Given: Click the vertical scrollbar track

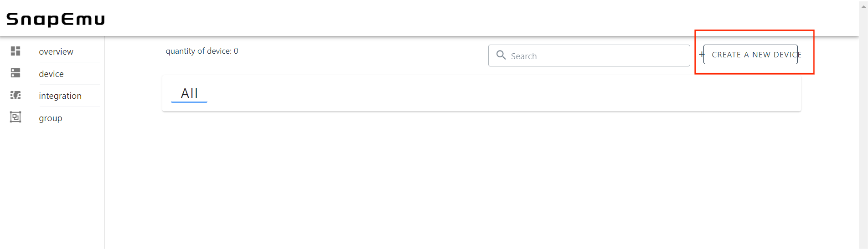Looking at the screenshot, I should (x=863, y=137).
